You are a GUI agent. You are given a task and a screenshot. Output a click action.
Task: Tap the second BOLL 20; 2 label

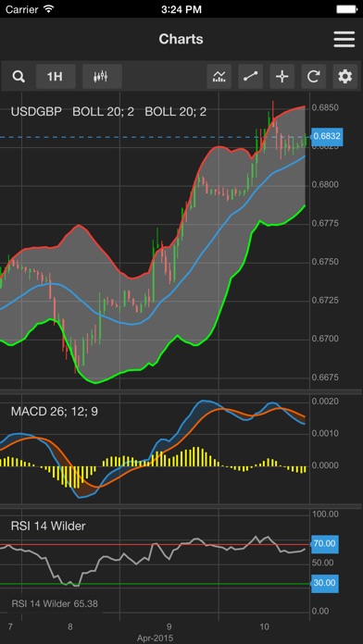tap(176, 112)
